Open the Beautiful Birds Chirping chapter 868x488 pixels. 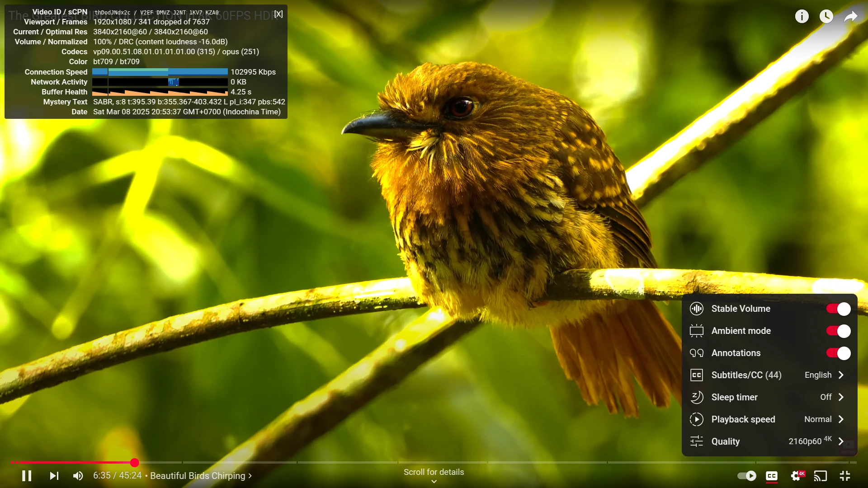click(x=201, y=476)
